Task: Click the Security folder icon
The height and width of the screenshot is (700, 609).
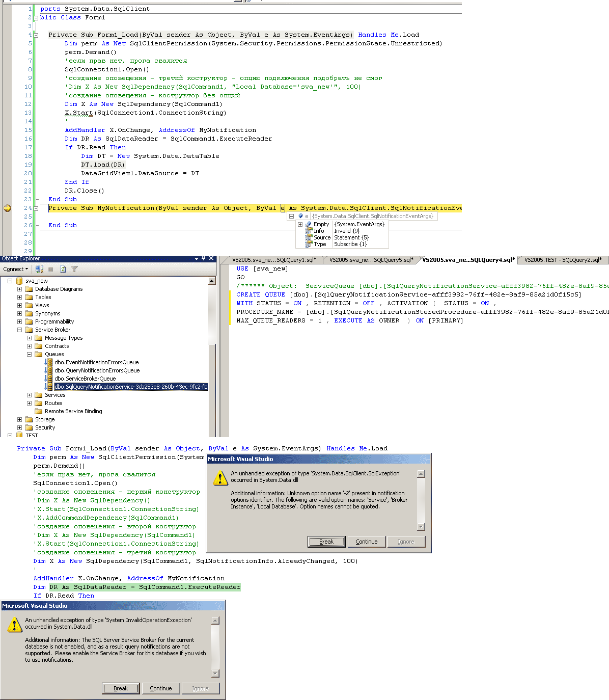Action: pyautogui.click(x=29, y=427)
